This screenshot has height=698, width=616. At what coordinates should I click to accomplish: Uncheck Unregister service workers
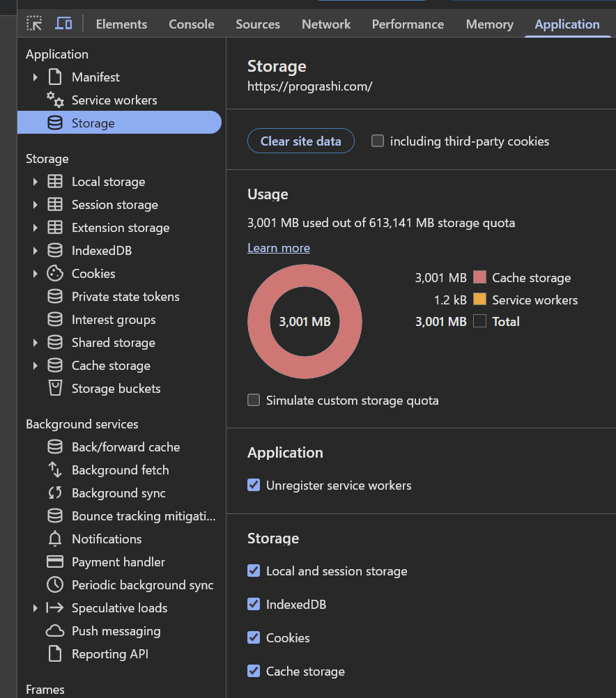pyautogui.click(x=254, y=486)
